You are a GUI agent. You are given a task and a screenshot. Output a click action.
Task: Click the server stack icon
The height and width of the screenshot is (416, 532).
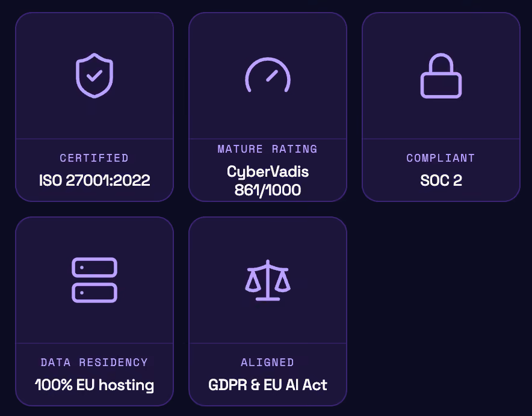click(x=94, y=280)
